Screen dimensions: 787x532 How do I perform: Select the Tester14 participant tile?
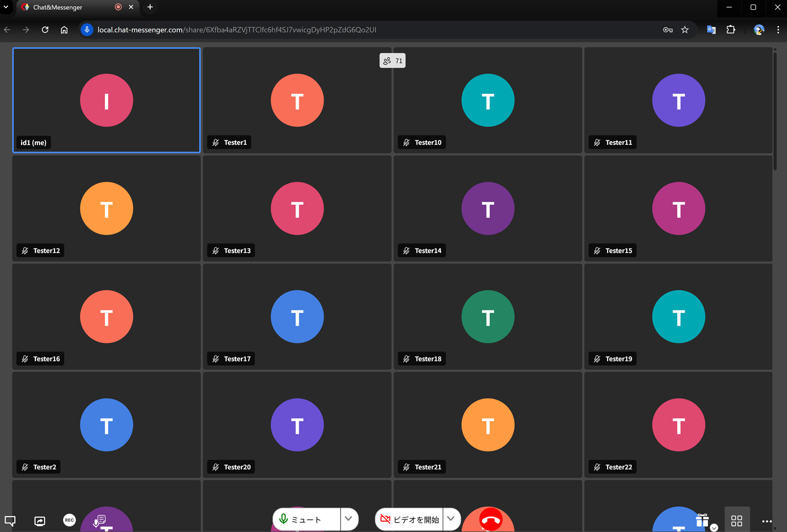pos(488,208)
